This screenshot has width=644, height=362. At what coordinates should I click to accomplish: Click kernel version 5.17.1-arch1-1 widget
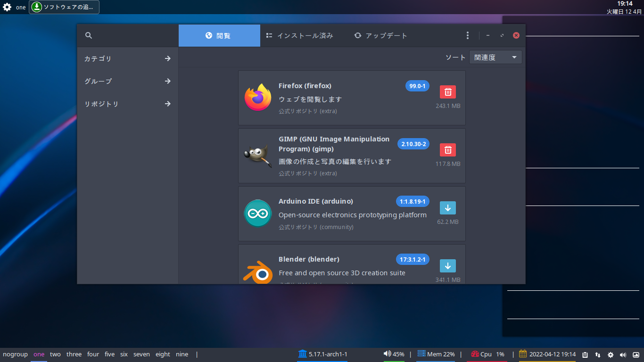point(322,354)
